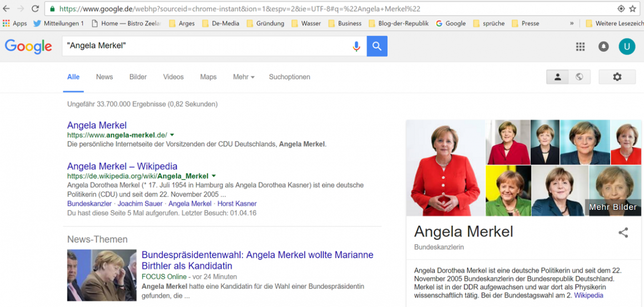
Task: Reload the page in the browser
Action: [35, 9]
